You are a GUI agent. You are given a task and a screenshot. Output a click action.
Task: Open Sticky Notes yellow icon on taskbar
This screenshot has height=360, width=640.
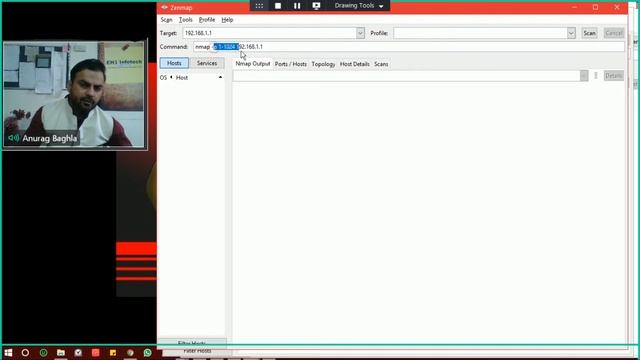[x=113, y=353]
